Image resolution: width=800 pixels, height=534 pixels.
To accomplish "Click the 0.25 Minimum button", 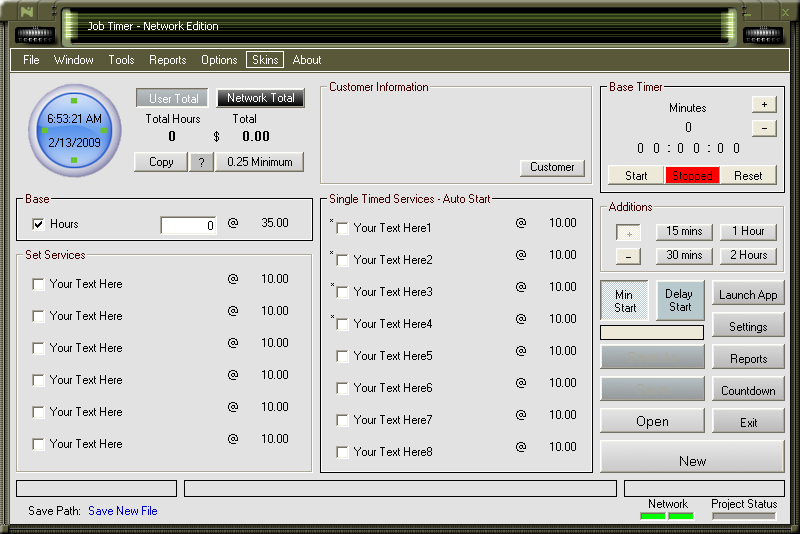I will [x=259, y=162].
